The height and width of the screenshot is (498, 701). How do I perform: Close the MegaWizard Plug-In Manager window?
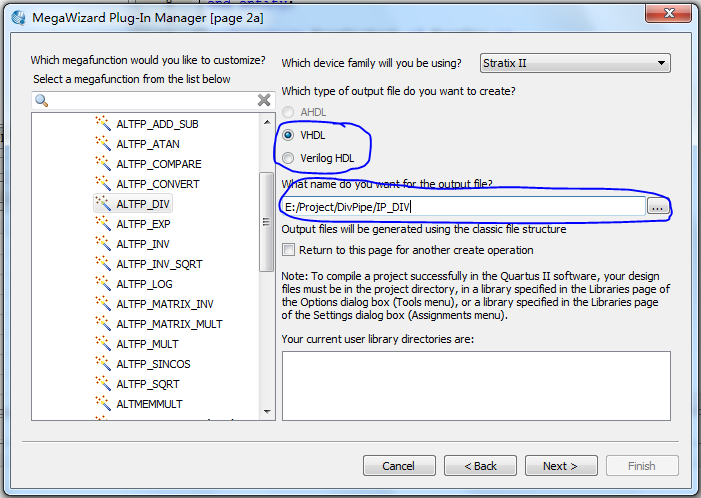(668, 13)
